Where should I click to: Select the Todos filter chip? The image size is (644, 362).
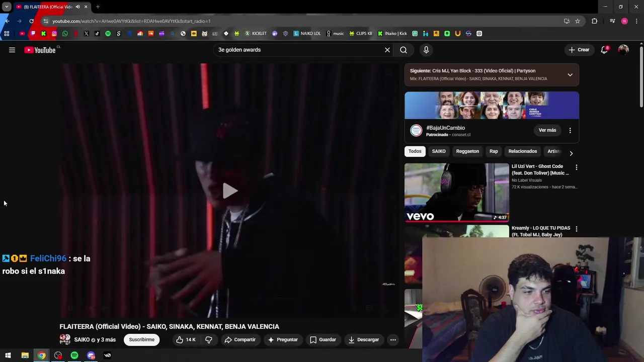pyautogui.click(x=415, y=151)
